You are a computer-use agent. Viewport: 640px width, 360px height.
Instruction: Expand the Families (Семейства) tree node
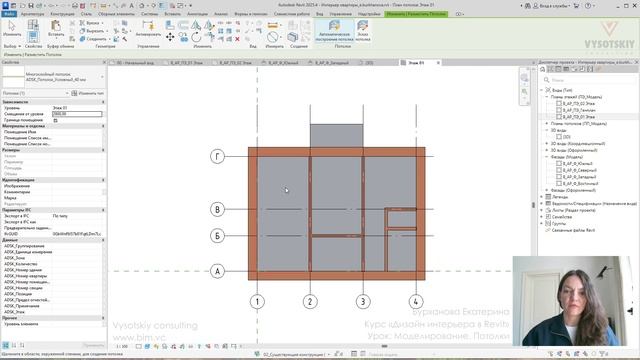click(x=542, y=217)
